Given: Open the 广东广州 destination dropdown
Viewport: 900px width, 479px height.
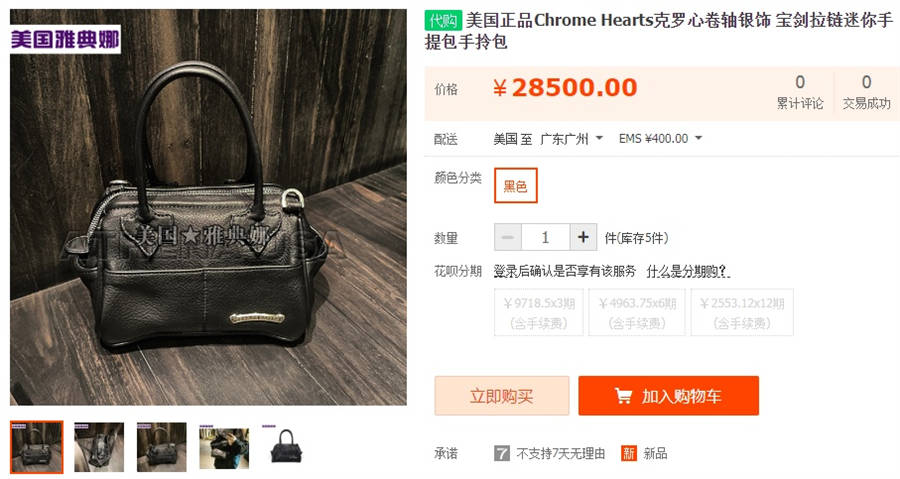Looking at the screenshot, I should pos(572,139).
